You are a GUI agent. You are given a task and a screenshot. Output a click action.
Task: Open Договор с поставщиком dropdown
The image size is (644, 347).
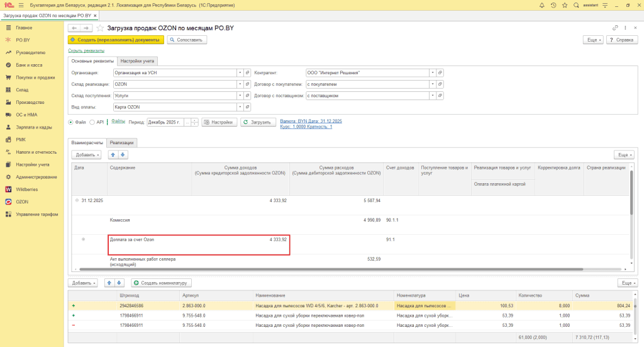(433, 95)
